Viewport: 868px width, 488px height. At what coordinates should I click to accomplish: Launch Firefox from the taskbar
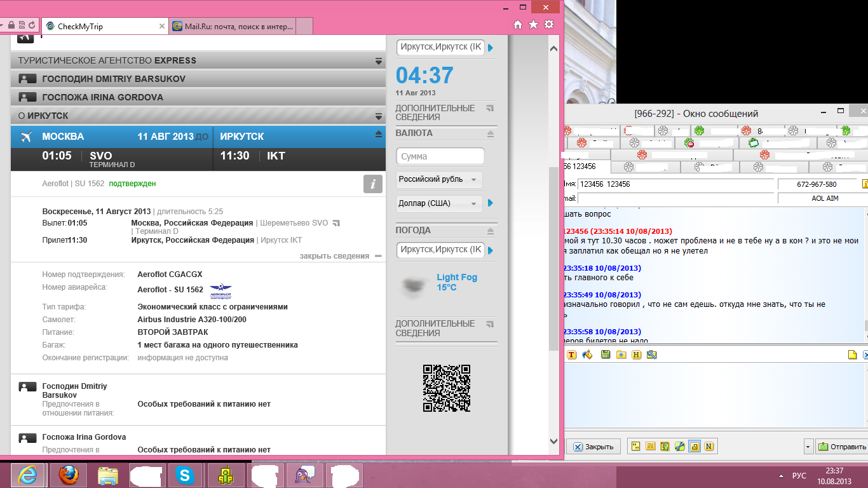(68, 475)
